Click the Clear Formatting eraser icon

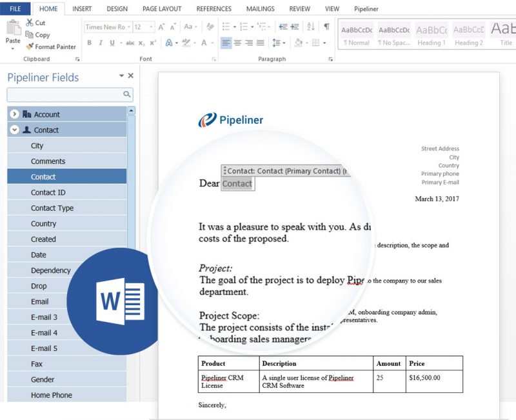click(x=210, y=26)
